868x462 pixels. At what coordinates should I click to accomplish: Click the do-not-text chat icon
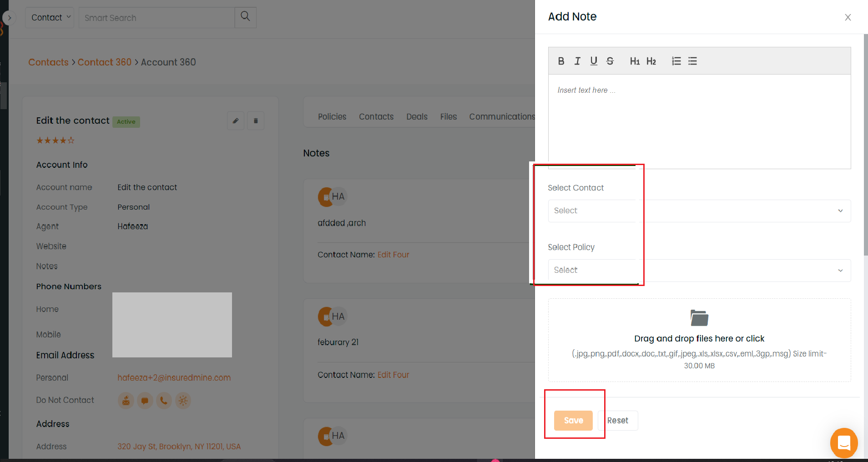(x=145, y=401)
